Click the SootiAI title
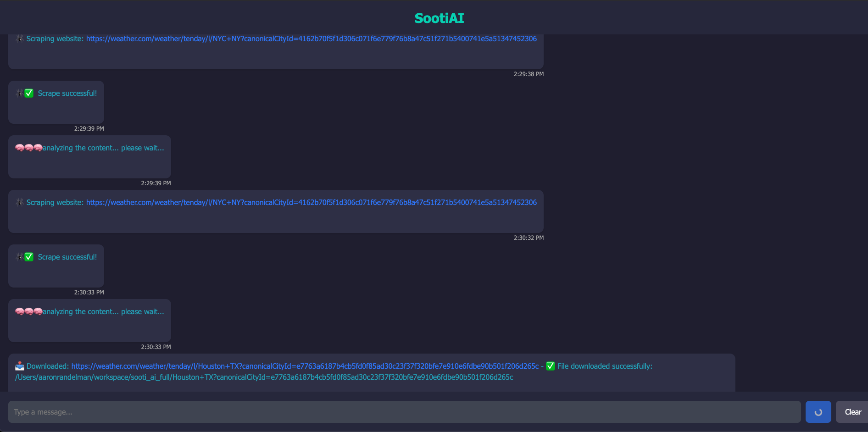Image resolution: width=868 pixels, height=432 pixels. pos(439,18)
